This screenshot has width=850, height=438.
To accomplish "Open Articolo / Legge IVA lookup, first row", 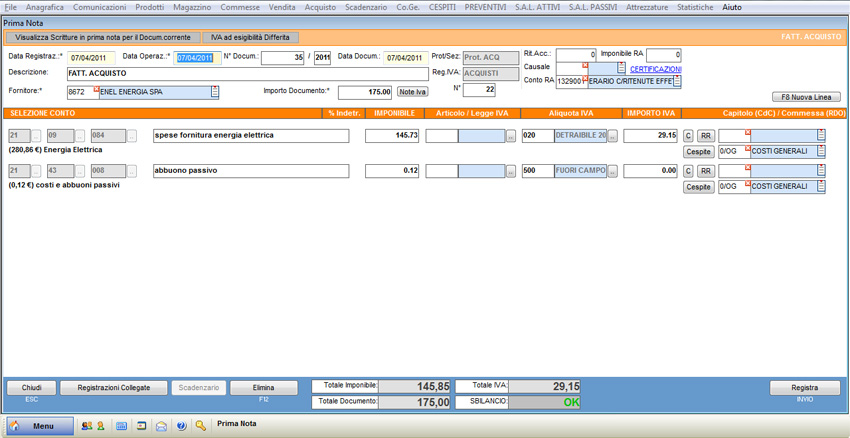I will pos(511,136).
